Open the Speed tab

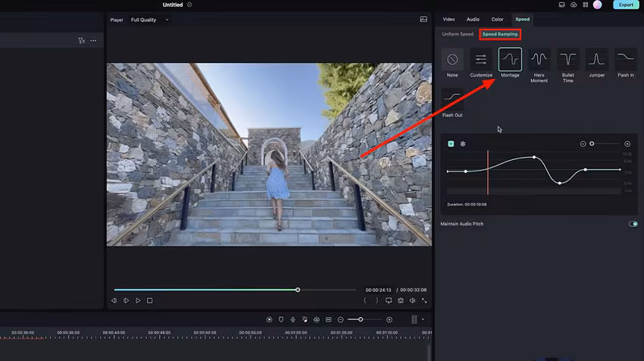click(x=523, y=19)
